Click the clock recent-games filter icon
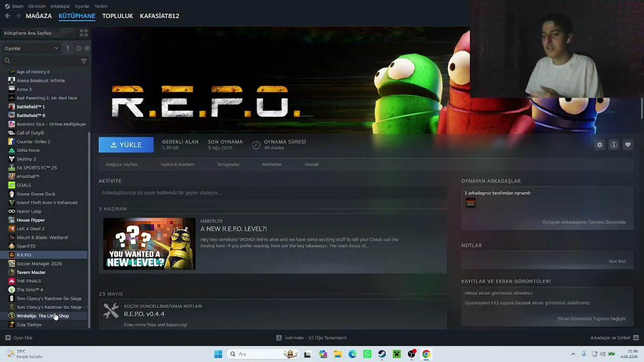644x362 pixels. coord(78,48)
